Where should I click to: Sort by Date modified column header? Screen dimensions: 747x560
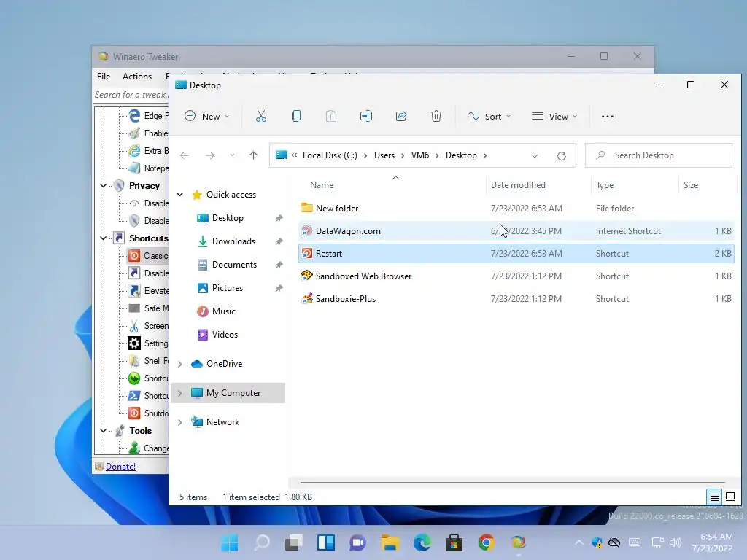coord(538,184)
